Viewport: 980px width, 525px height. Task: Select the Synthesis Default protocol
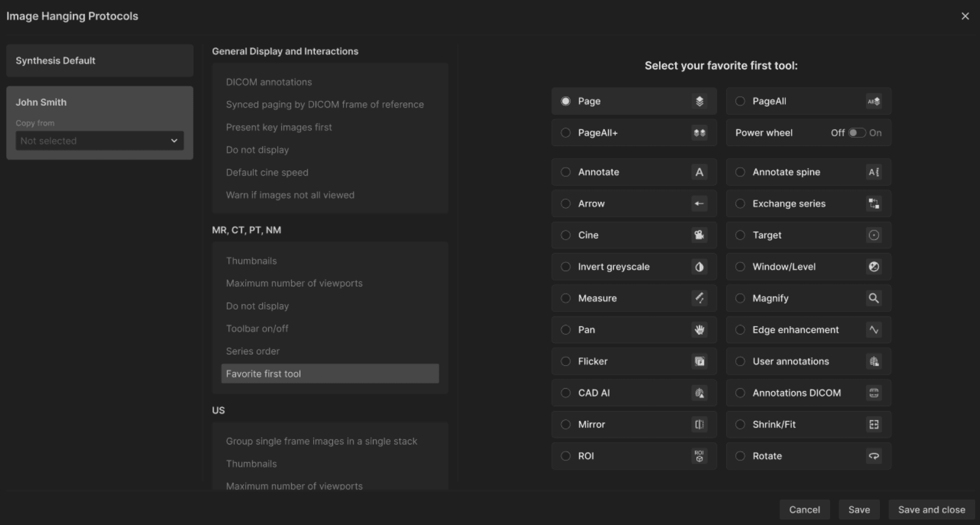click(100, 61)
